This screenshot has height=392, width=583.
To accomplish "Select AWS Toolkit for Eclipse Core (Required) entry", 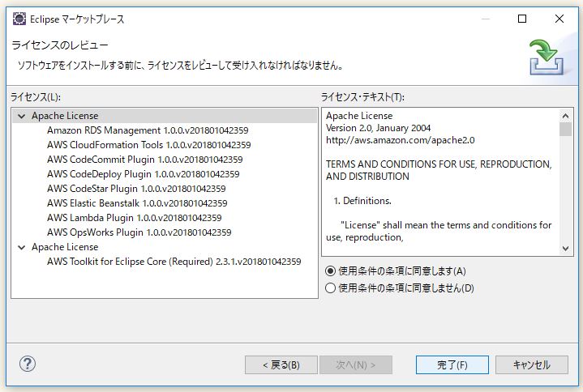I will click(174, 262).
